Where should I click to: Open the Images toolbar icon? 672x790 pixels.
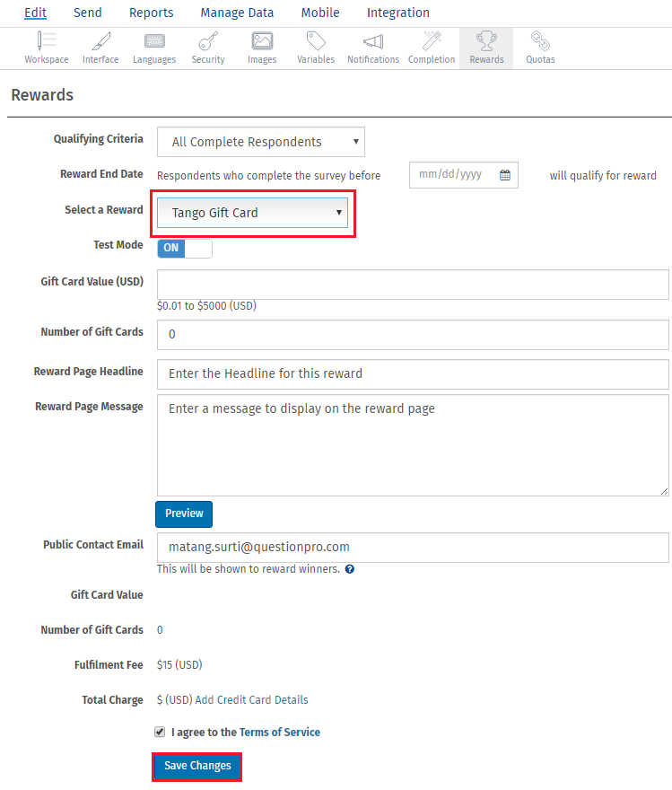[262, 42]
